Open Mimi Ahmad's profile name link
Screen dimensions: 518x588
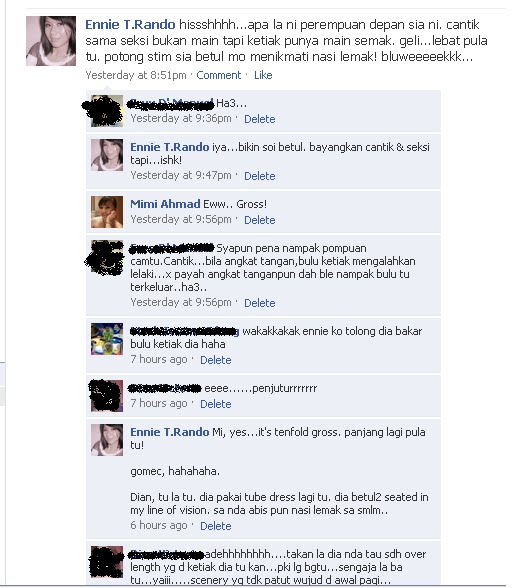click(165, 204)
